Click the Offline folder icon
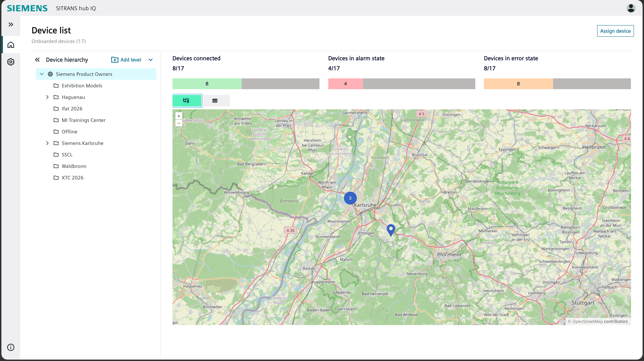This screenshot has height=361, width=644. tap(56, 132)
